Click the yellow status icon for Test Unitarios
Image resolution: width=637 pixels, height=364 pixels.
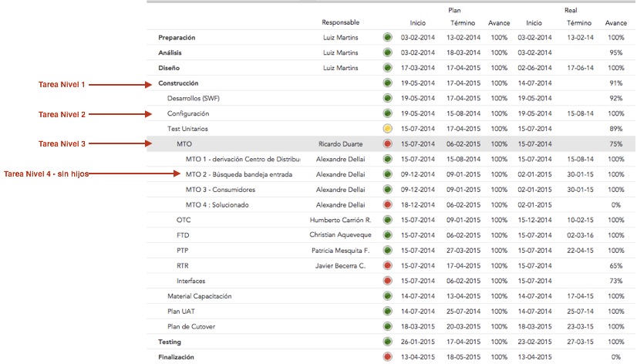pyautogui.click(x=387, y=129)
